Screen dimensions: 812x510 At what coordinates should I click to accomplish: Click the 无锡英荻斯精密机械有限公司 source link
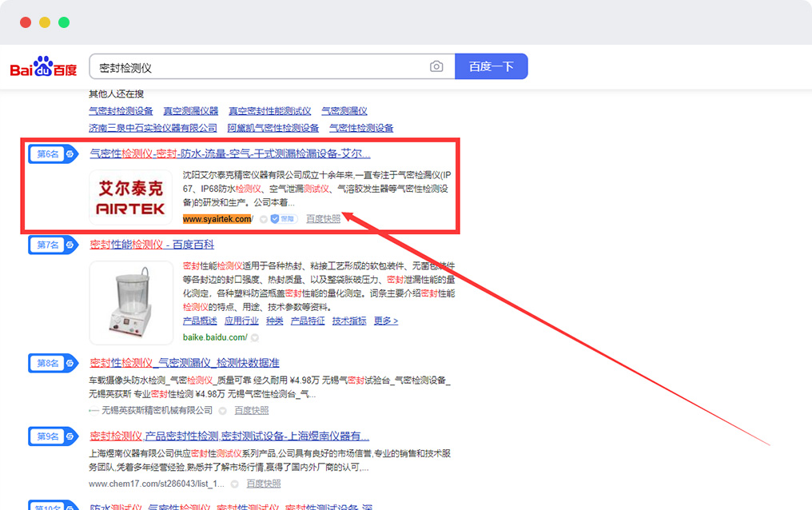[157, 411]
